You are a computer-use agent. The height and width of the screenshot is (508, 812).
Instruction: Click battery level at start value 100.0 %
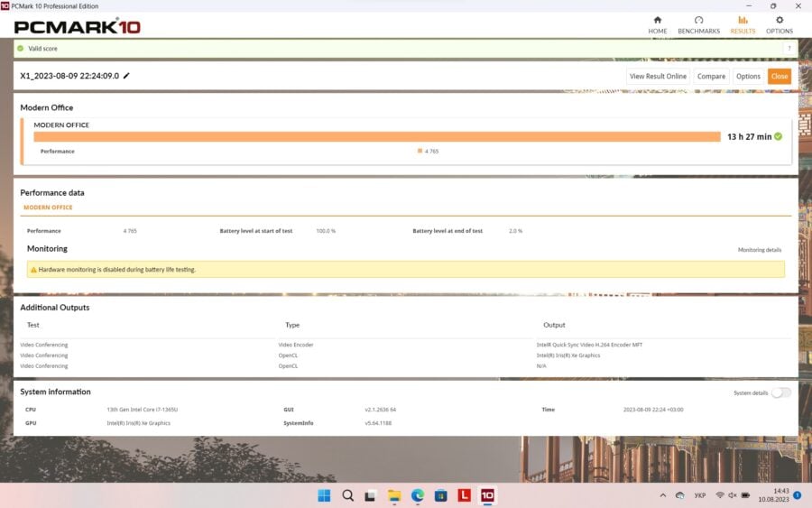(x=326, y=231)
